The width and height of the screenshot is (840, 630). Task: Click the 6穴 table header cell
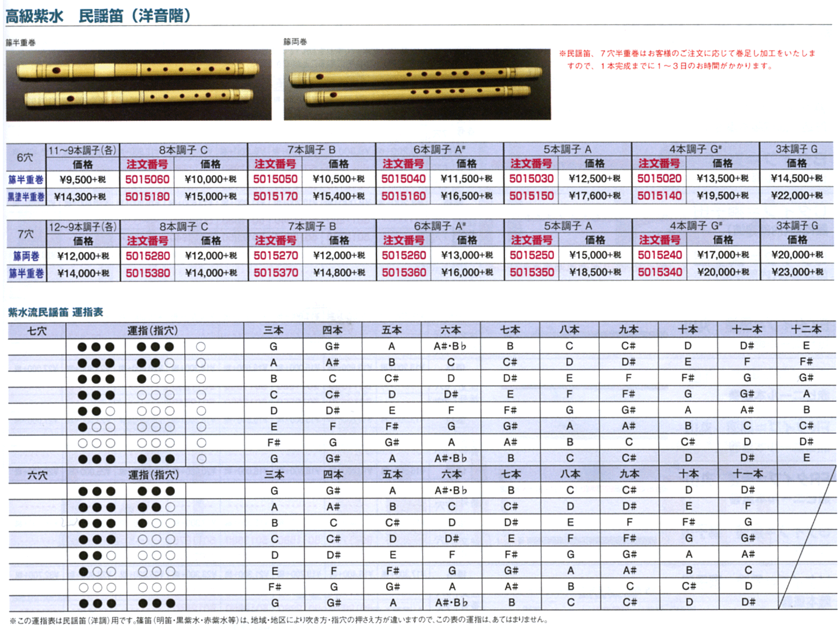25,157
